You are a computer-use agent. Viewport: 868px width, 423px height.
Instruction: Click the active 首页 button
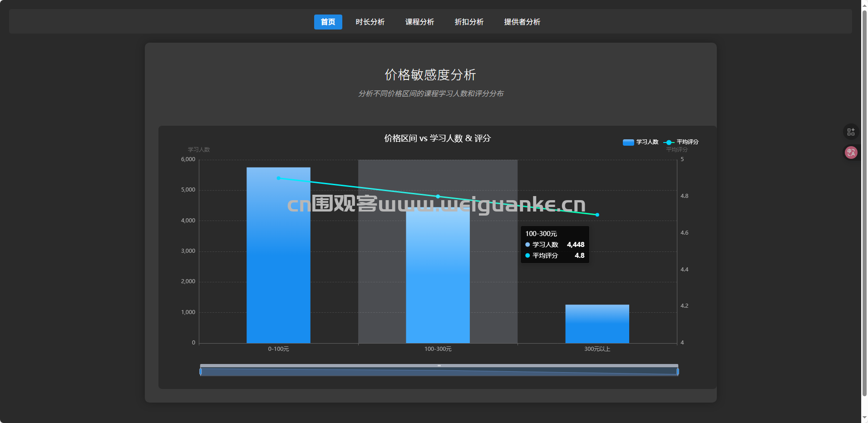(x=328, y=22)
